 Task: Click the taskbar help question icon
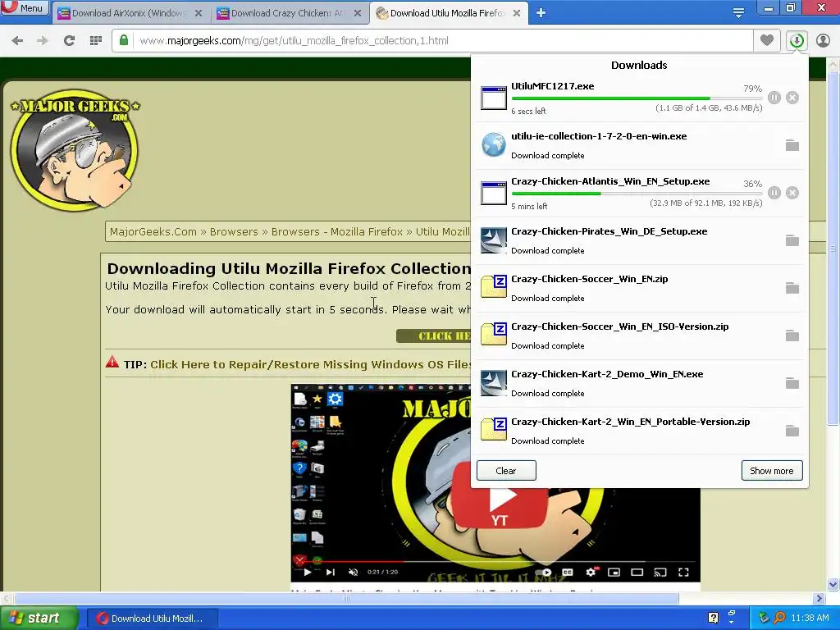713,618
